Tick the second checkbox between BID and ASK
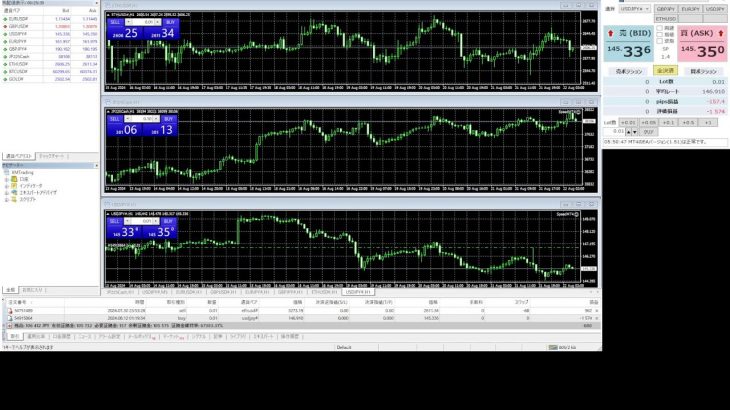The height and width of the screenshot is (410, 730). pos(659,33)
